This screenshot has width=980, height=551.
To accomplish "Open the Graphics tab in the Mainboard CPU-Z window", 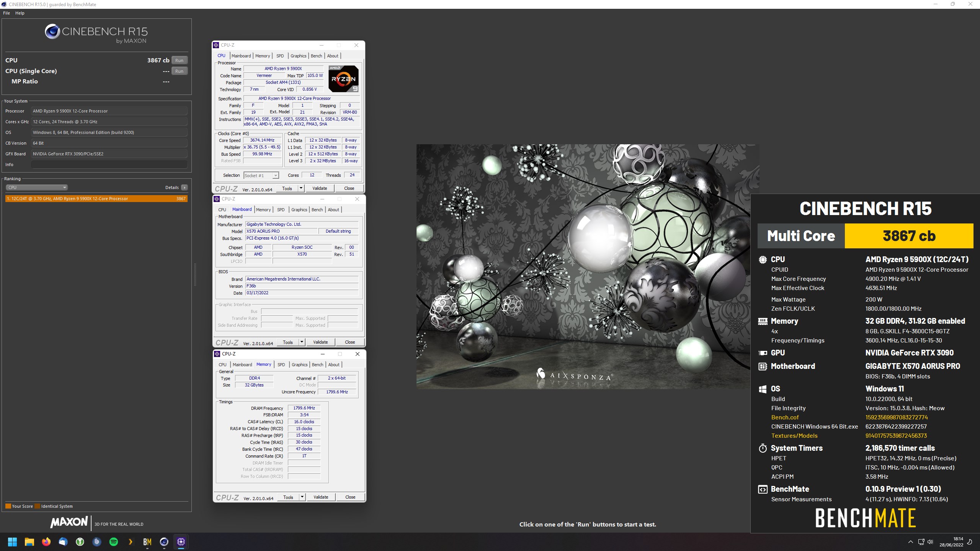I will pyautogui.click(x=299, y=210).
